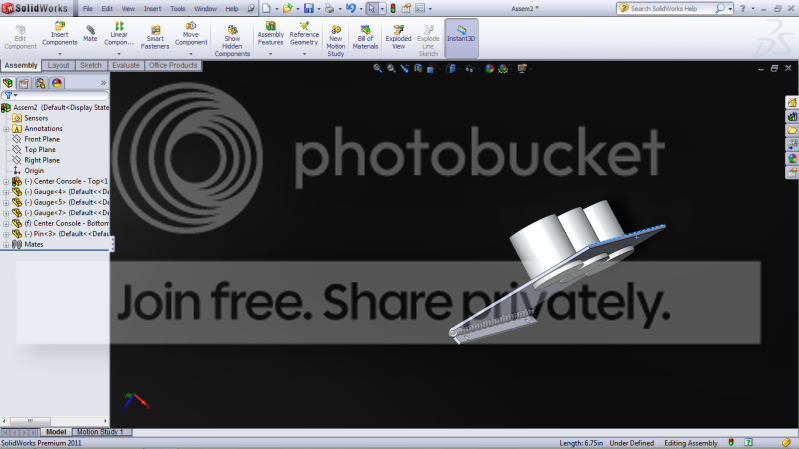Select Origin in the feature tree

coord(34,171)
